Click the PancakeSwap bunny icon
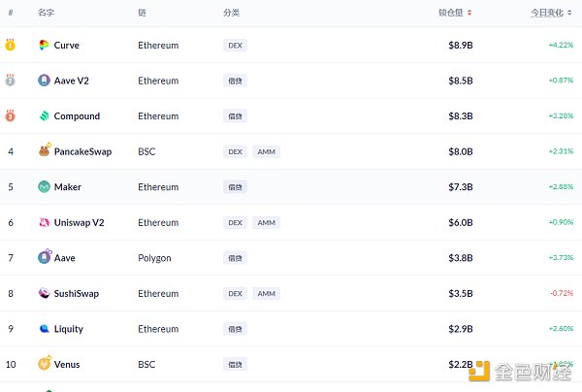 [x=45, y=151]
